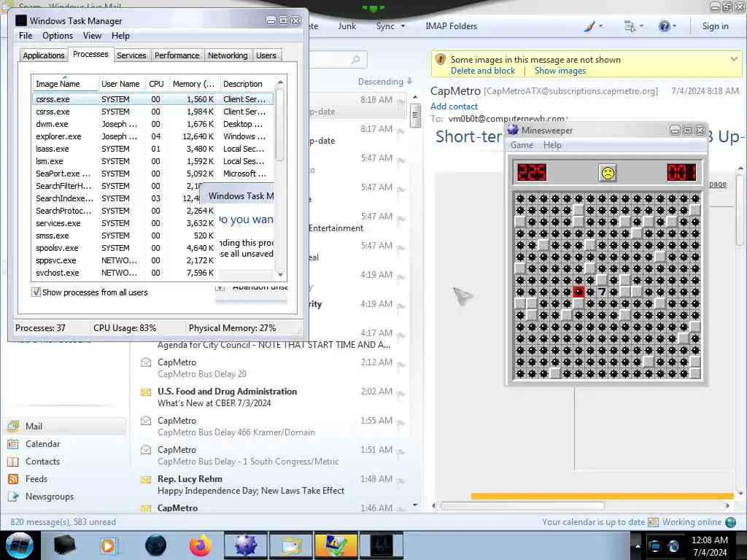The image size is (747, 560).
Task: Open Minesweeper Game menu
Action: 522,145
